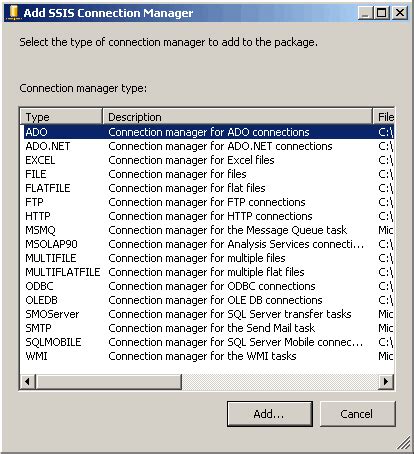Sort by the Type column header

61,117
